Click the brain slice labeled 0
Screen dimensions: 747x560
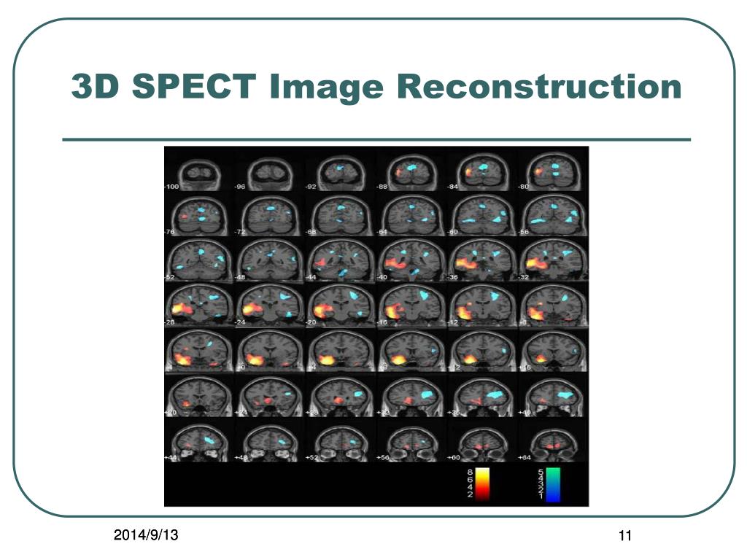[x=270, y=351]
